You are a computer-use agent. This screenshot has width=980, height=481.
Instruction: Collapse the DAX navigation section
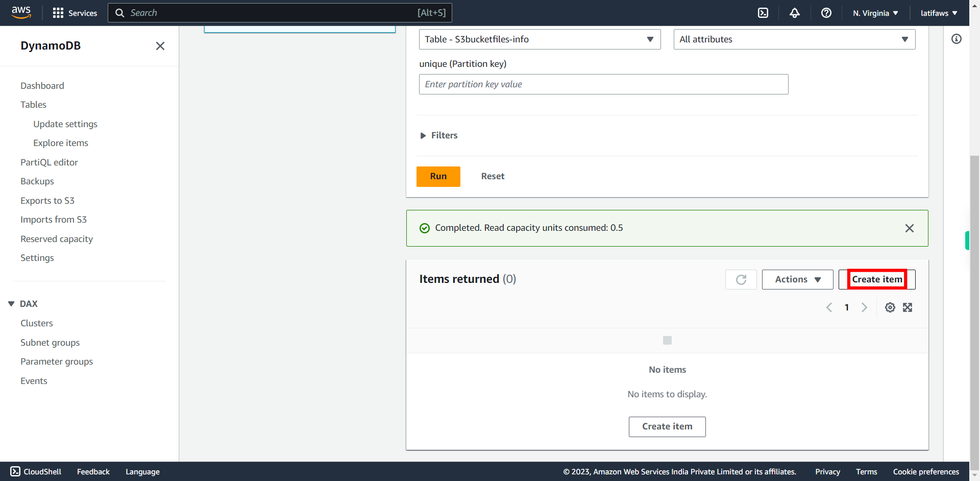click(11, 304)
